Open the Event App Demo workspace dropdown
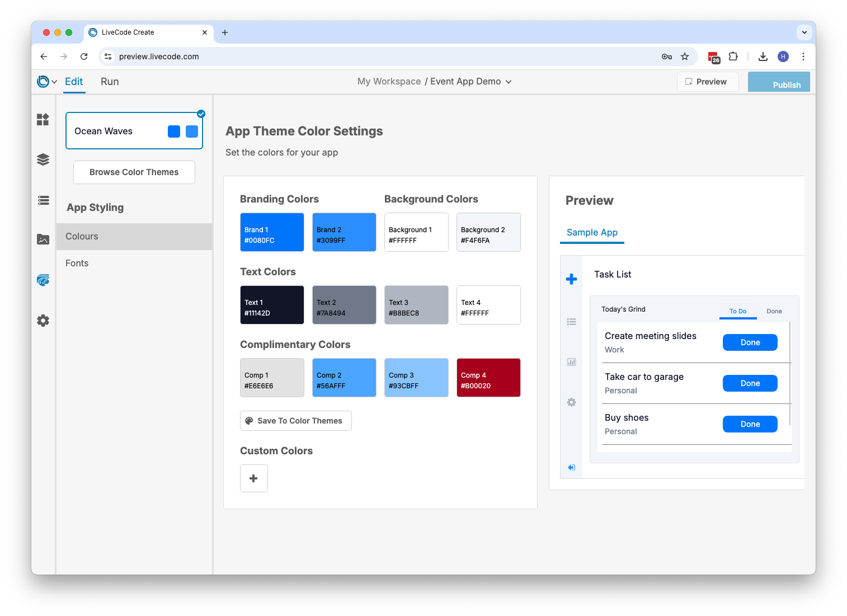The image size is (847, 616). tap(509, 81)
